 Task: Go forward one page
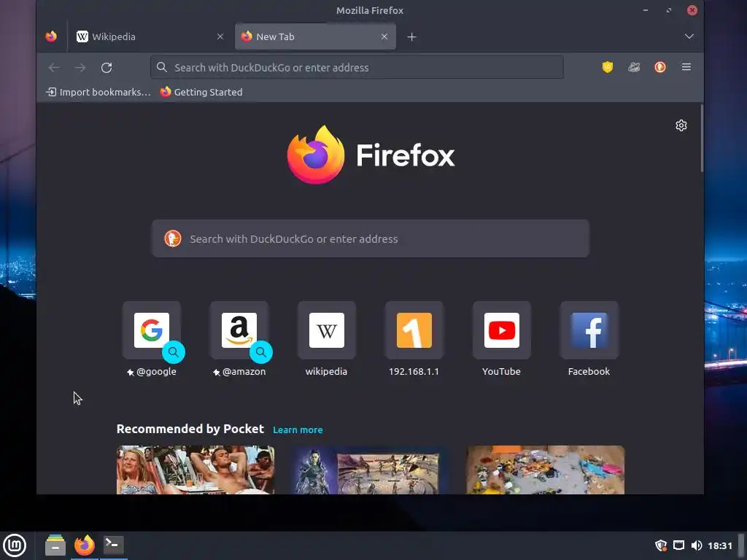(x=80, y=68)
